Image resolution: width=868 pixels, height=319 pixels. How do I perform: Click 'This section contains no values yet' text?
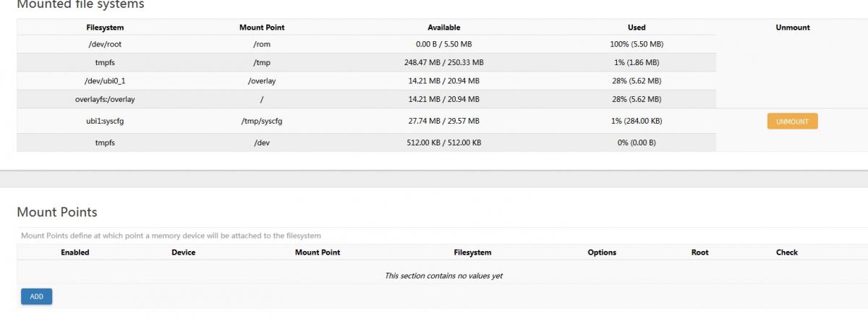pyautogui.click(x=443, y=276)
